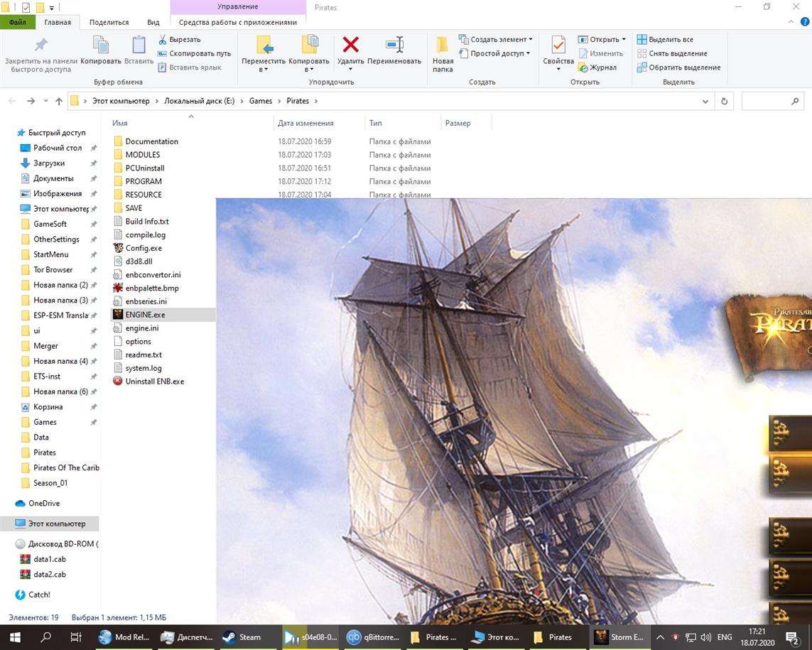Select all with Выделить все
This screenshot has width=812, height=650.
point(665,39)
